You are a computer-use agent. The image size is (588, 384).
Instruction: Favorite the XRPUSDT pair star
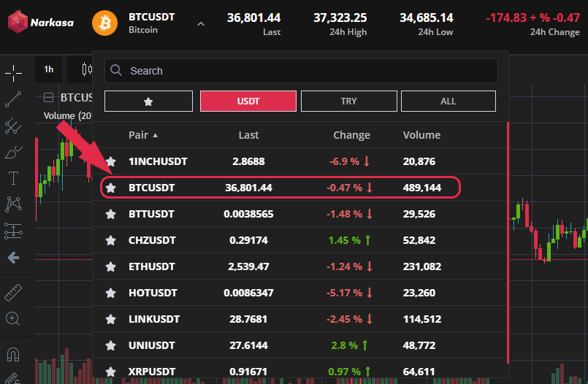click(x=110, y=372)
